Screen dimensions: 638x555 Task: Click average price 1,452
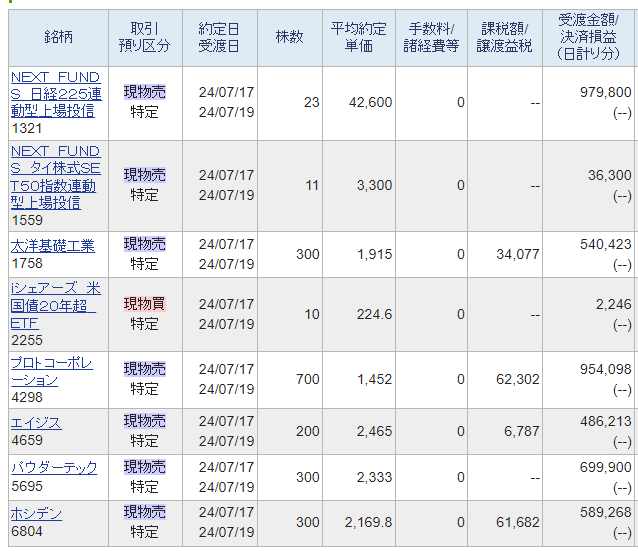click(x=374, y=379)
